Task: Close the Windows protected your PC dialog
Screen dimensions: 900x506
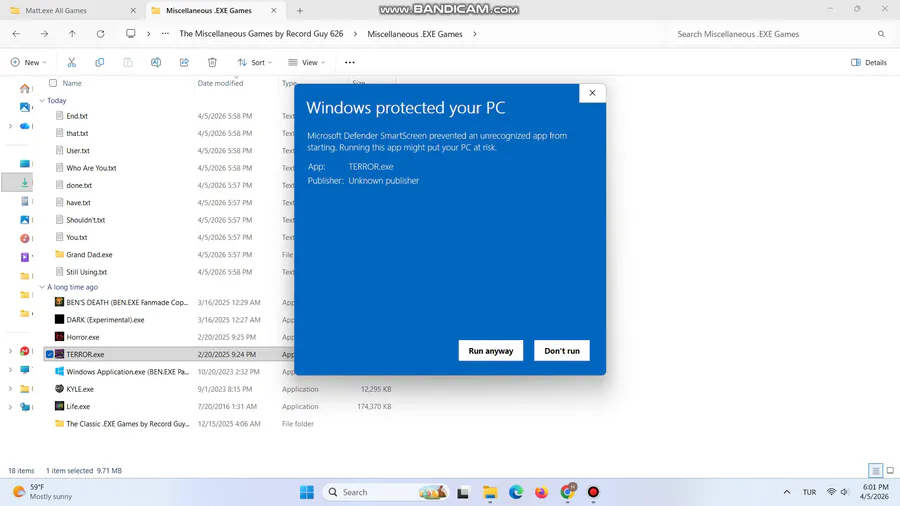Action: tap(592, 93)
